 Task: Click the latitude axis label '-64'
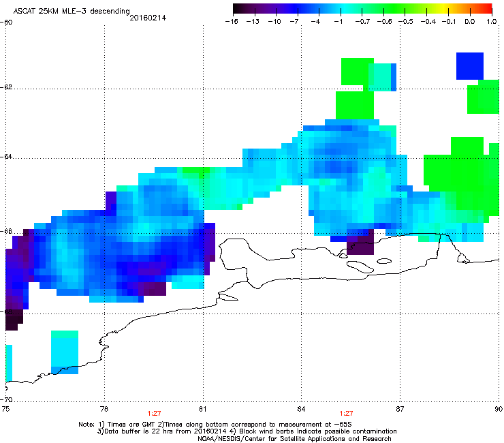pos(6,157)
